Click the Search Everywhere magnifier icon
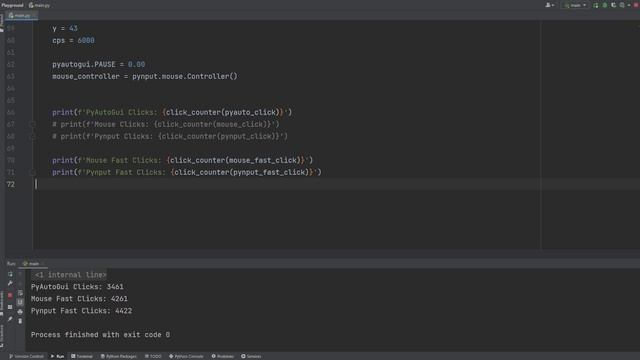This screenshot has width=640, height=360. click(622, 5)
